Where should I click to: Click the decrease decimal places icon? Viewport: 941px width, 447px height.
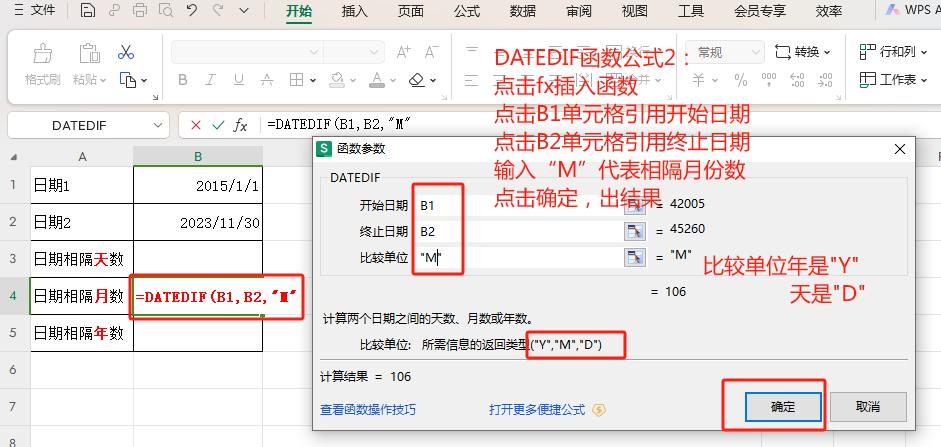pyautogui.click(x=826, y=80)
